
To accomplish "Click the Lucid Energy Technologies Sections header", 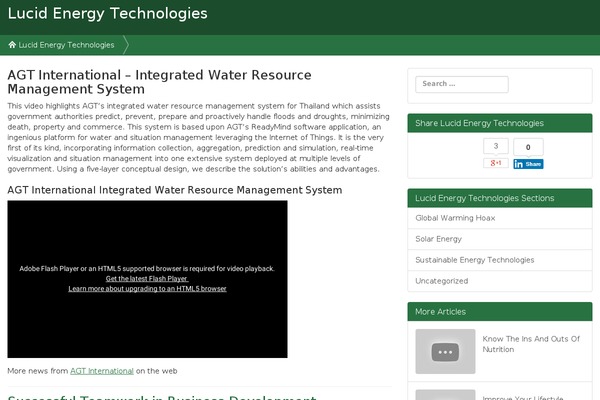I will (500, 198).
